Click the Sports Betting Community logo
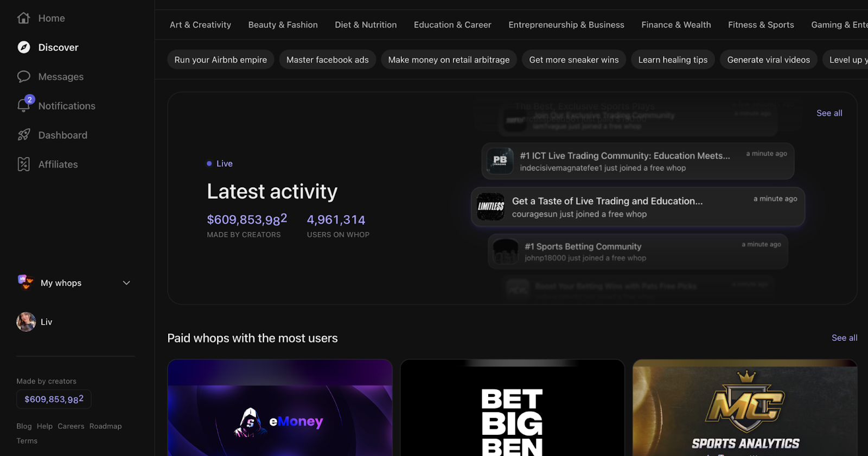 505,252
